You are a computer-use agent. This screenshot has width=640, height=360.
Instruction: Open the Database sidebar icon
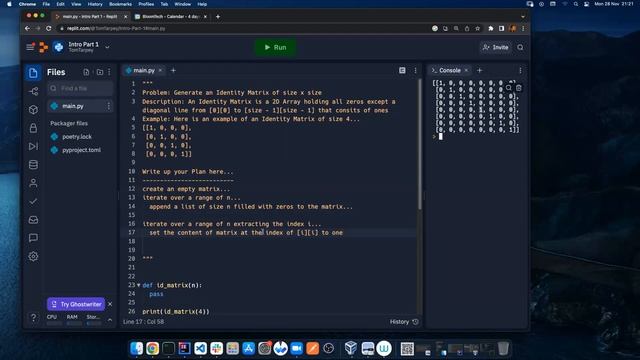[x=33, y=164]
